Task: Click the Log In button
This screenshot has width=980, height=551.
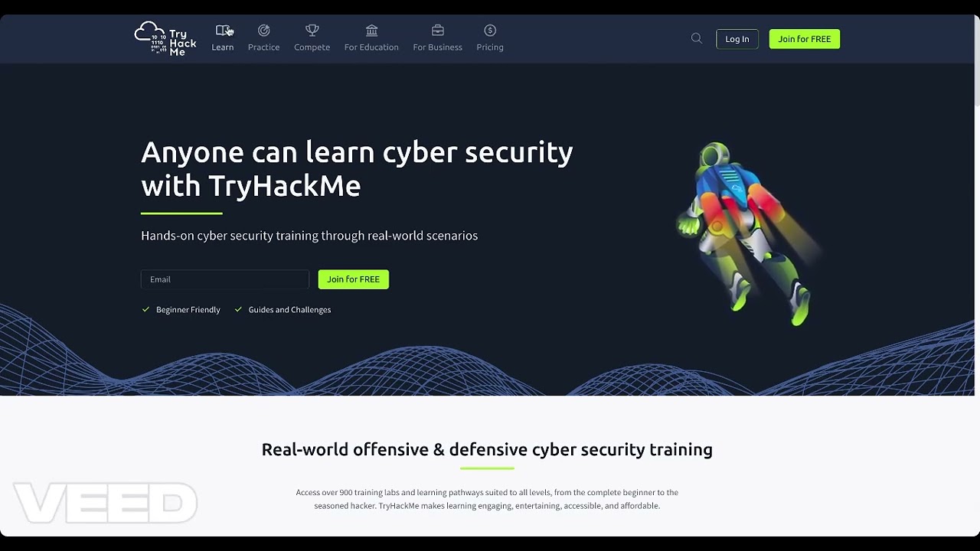Action: pos(737,39)
